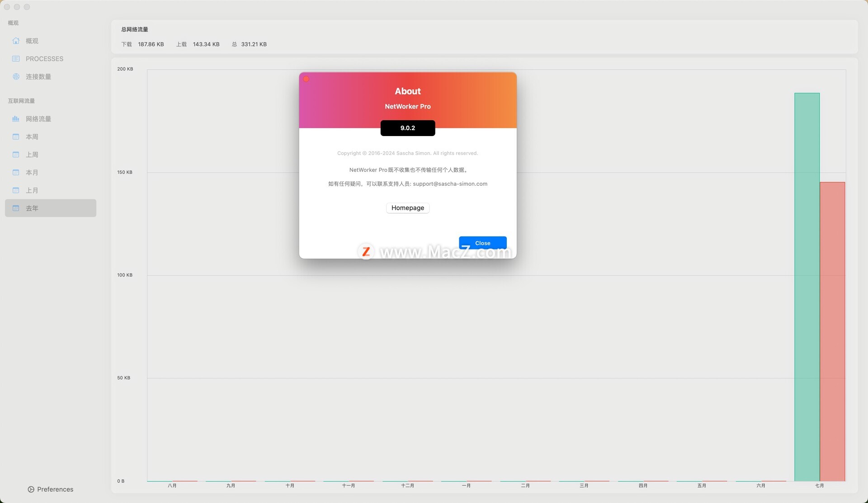Click the calendar icon beside 本周

pos(16,136)
